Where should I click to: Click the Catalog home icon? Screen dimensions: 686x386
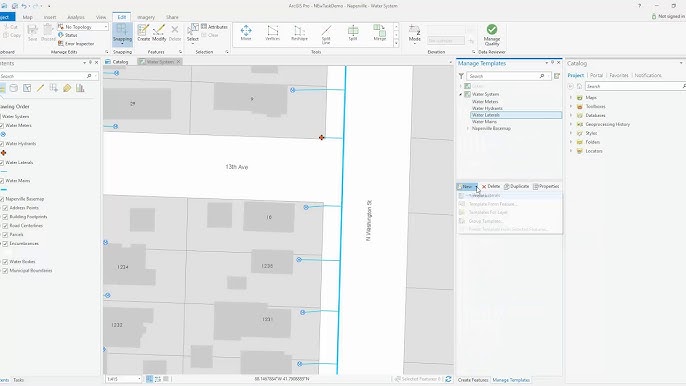580,86
